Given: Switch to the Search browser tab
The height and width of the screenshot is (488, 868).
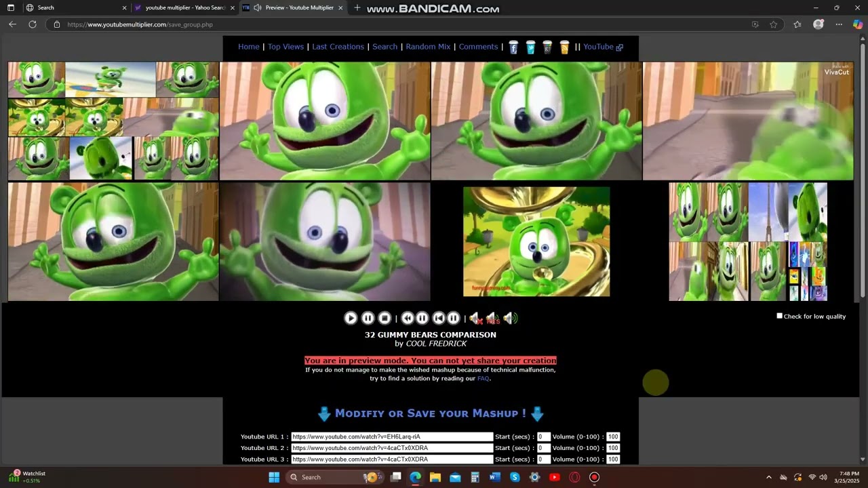Looking at the screenshot, I should (x=76, y=7).
